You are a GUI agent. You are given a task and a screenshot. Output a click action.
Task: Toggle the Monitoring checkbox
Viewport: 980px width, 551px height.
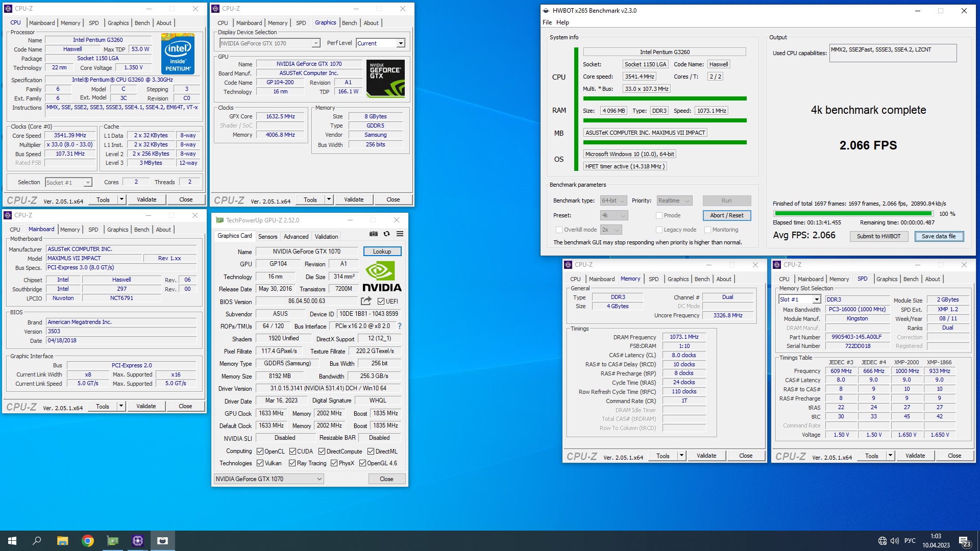(x=707, y=230)
